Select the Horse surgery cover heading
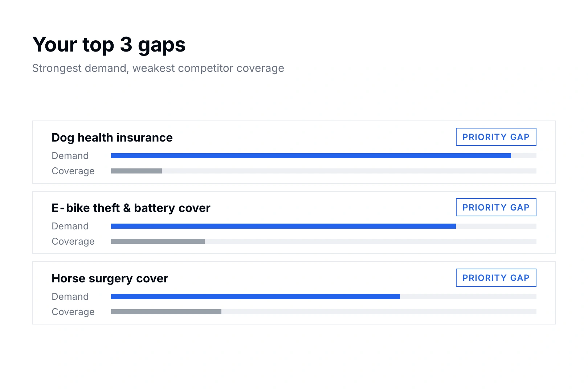 [110, 278]
